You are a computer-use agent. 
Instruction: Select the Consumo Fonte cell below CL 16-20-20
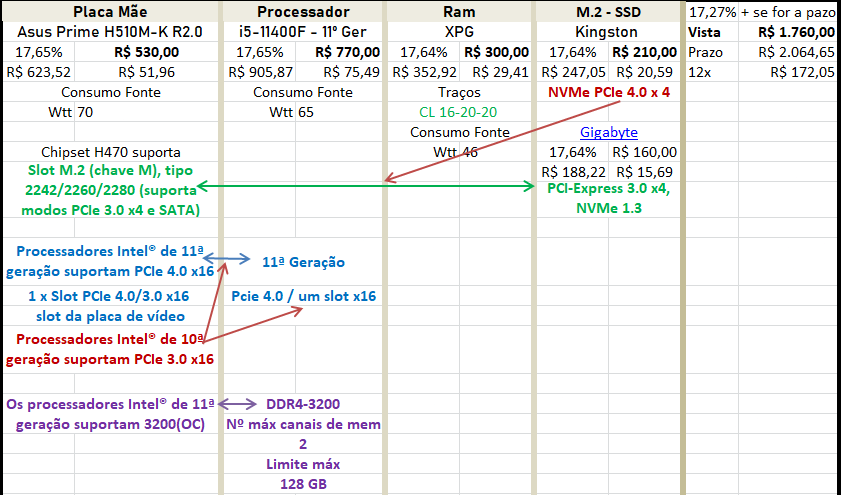459,132
